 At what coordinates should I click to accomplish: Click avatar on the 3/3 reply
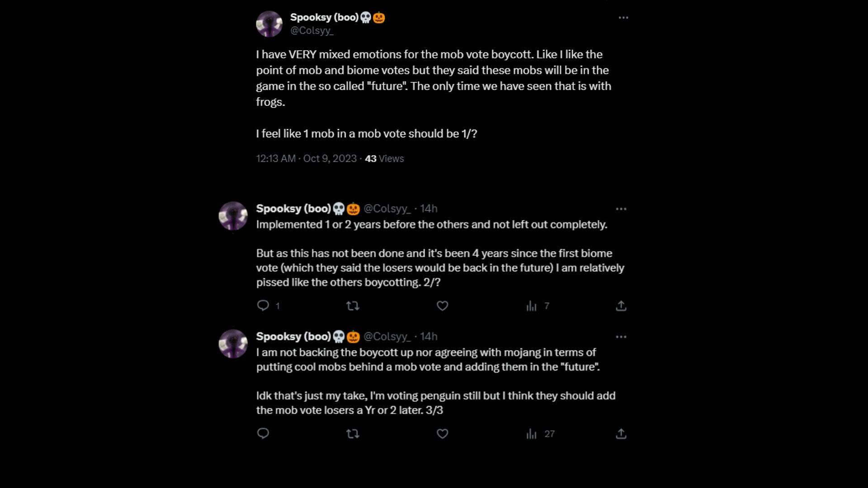click(x=233, y=343)
